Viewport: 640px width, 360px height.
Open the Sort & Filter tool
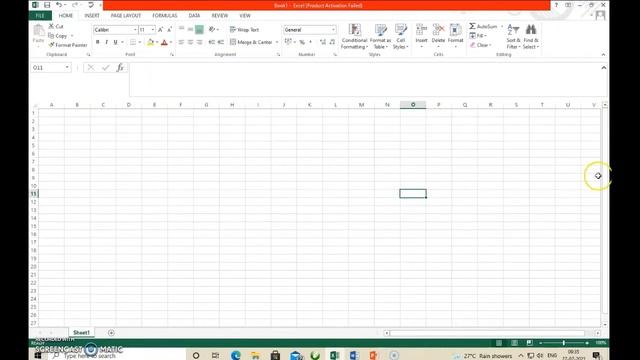pos(513,37)
